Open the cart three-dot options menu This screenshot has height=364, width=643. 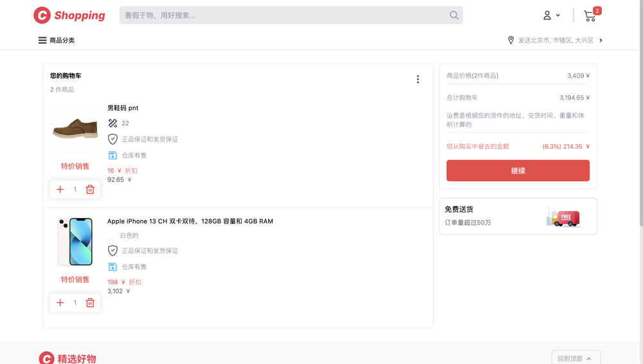[x=418, y=79]
